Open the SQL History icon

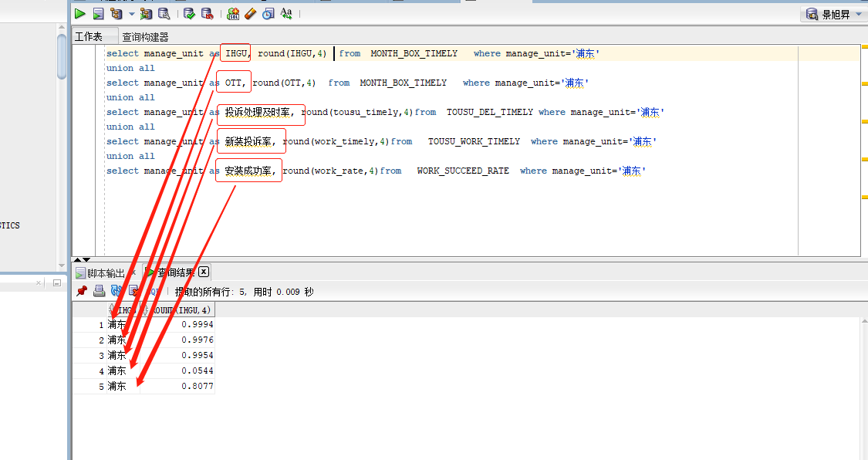click(269, 14)
